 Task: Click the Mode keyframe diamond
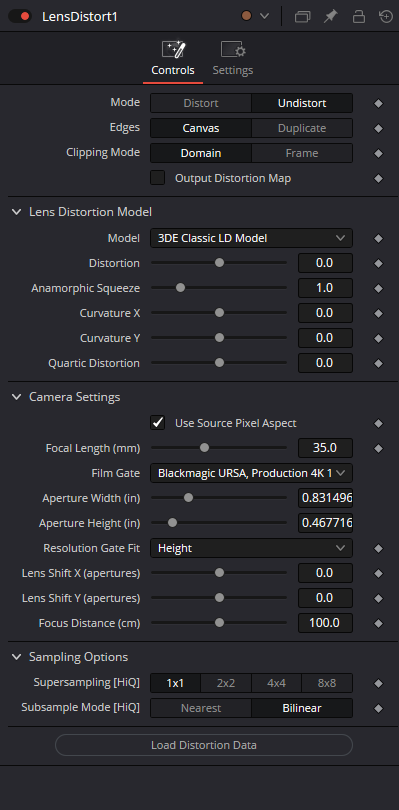(378, 103)
